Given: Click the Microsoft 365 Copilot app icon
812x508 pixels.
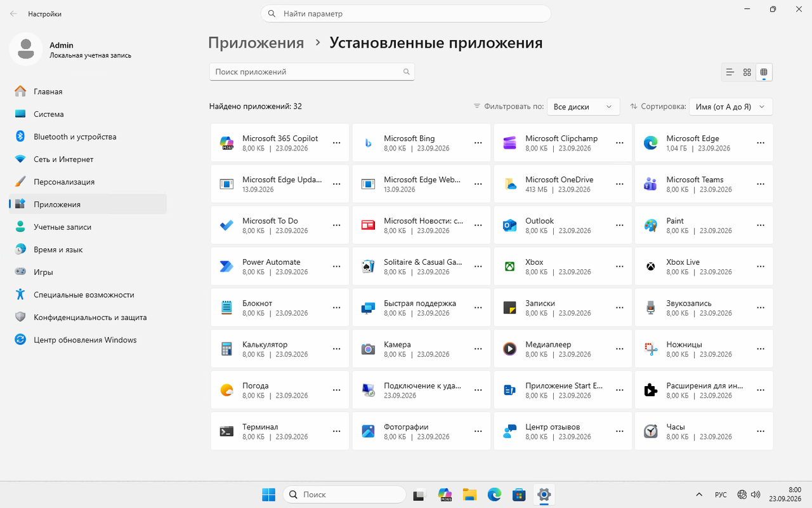Looking at the screenshot, I should click(226, 143).
